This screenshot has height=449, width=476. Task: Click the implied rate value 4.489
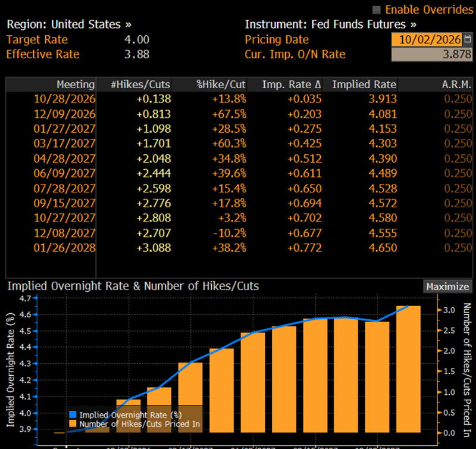[x=383, y=173]
